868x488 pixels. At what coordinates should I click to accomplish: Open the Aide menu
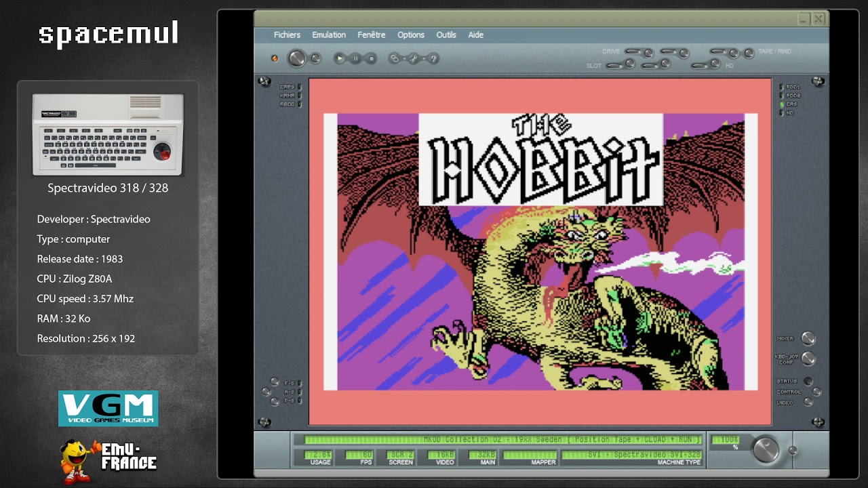(x=476, y=35)
